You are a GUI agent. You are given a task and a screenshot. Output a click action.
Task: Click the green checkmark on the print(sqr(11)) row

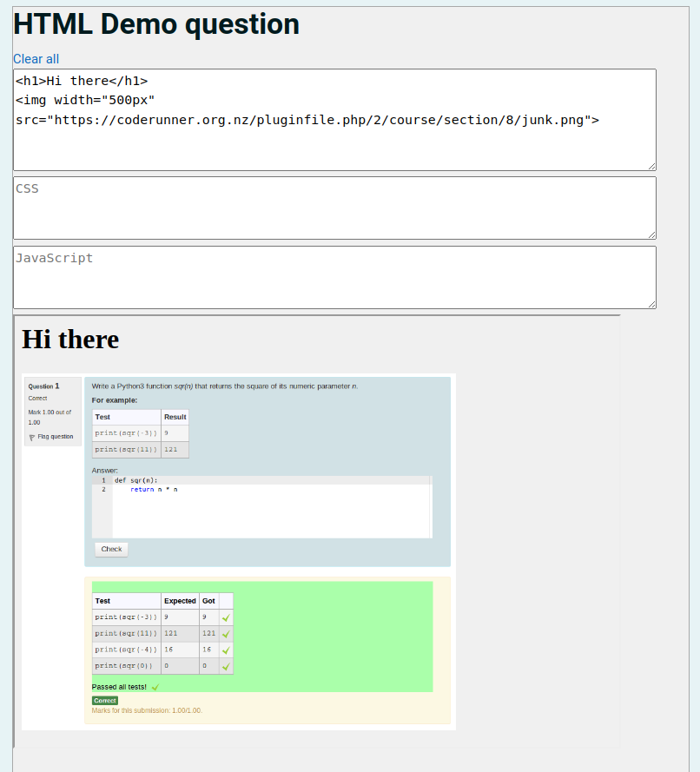point(226,633)
